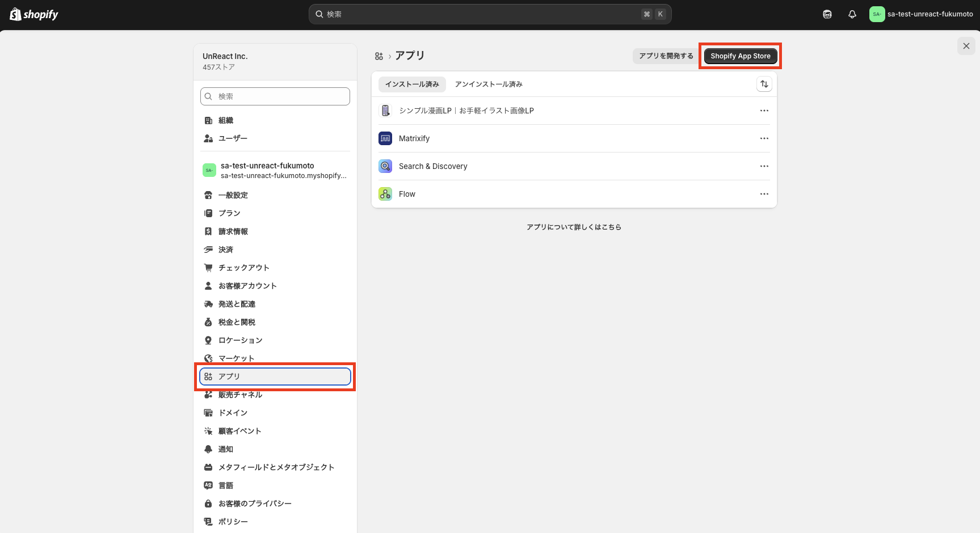Click the 組織 building icon

point(208,120)
